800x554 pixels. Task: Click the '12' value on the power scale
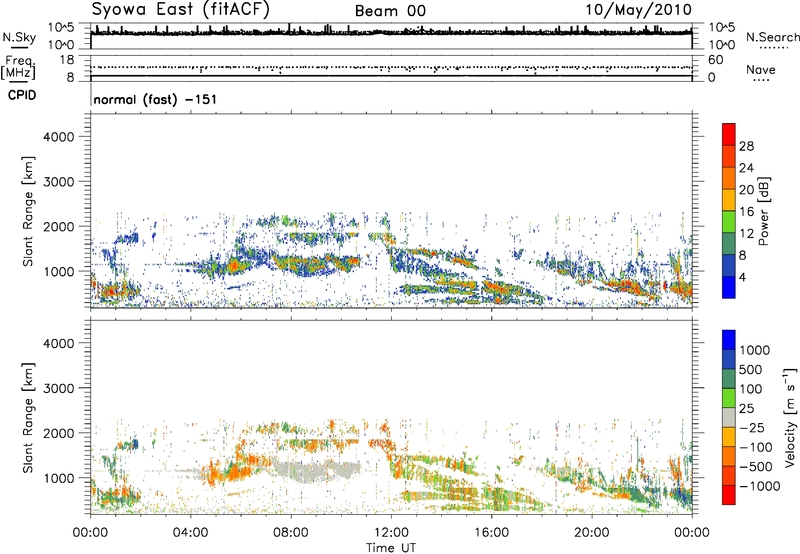(x=746, y=234)
